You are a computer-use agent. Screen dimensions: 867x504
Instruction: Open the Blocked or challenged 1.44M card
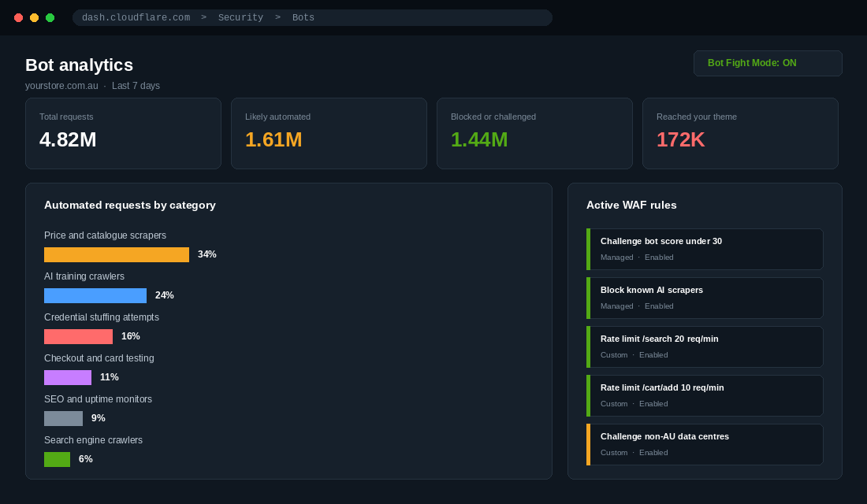(x=534, y=133)
